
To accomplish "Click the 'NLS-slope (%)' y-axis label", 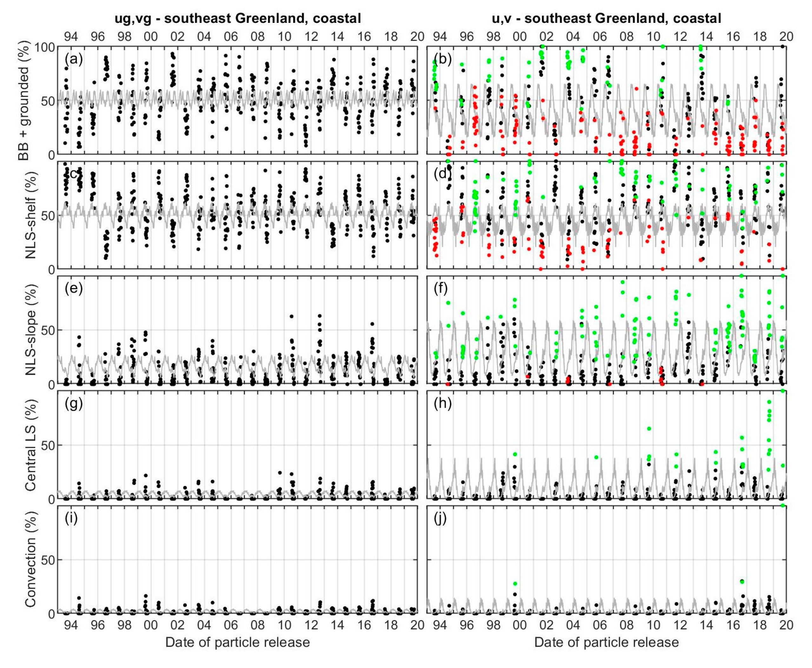I will pos(31,330).
